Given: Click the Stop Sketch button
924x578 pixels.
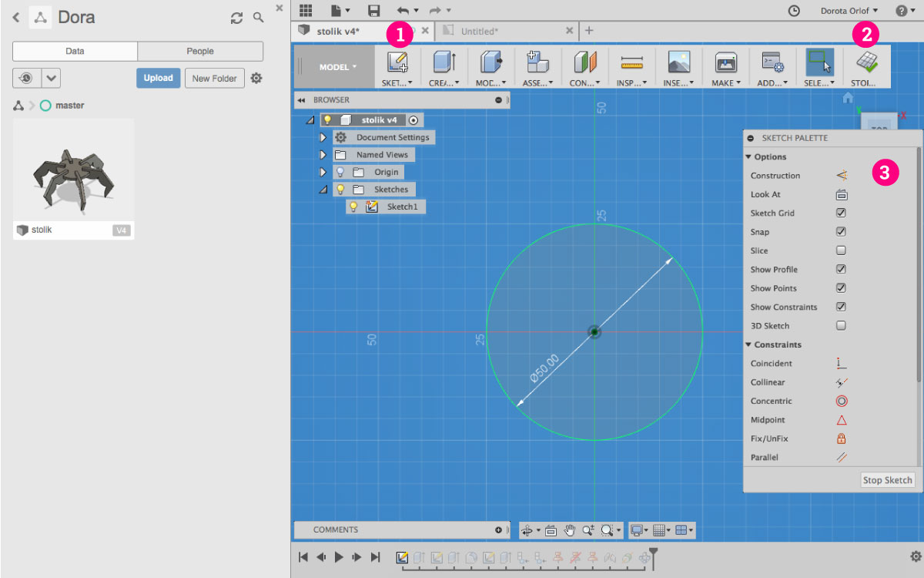Looking at the screenshot, I should [x=887, y=479].
